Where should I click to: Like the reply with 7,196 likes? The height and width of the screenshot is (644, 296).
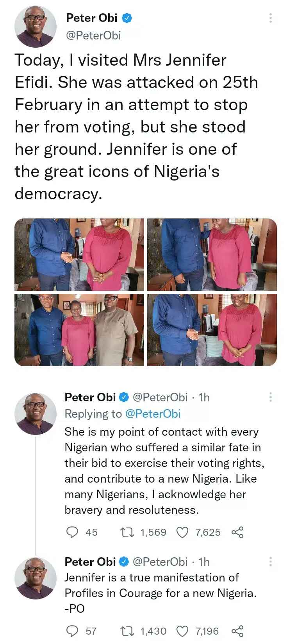(183, 631)
